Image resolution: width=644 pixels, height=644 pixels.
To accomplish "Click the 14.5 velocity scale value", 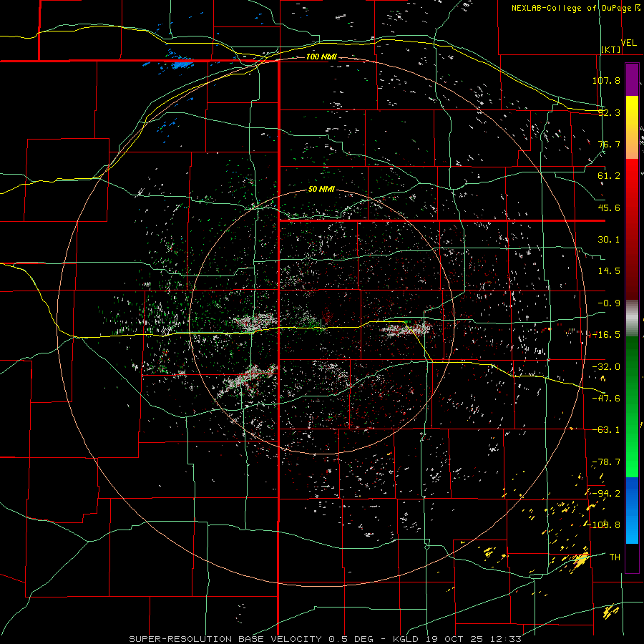I will (x=609, y=271).
